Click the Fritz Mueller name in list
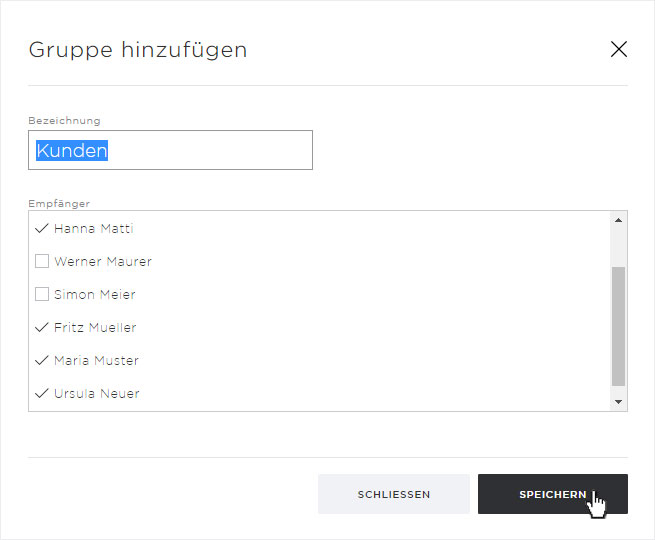 click(x=95, y=328)
